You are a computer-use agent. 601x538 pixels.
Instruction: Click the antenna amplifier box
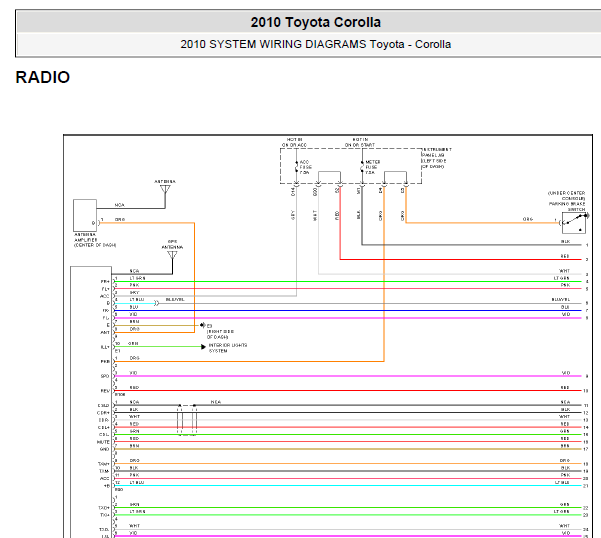pos(85,215)
